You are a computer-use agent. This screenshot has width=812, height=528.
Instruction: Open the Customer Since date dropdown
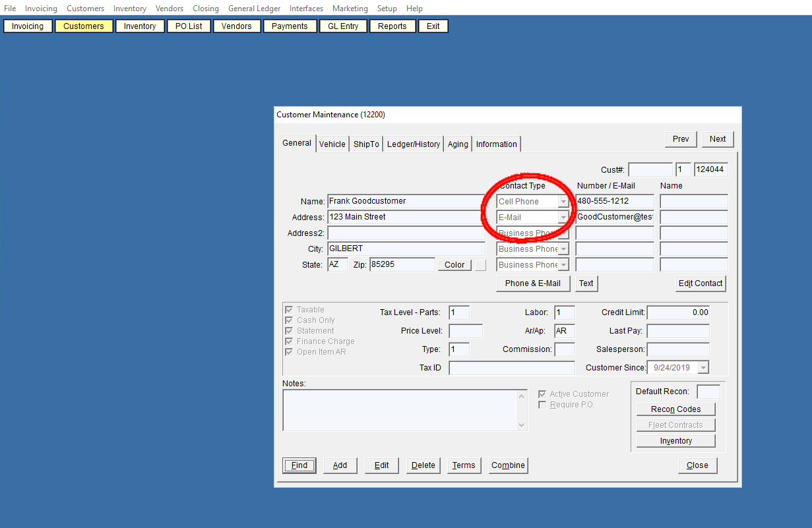[703, 368]
